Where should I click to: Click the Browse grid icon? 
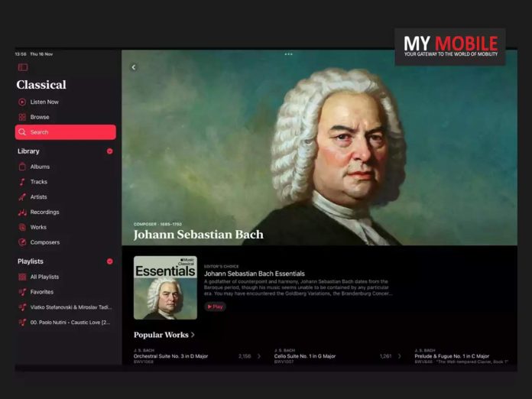pos(23,117)
